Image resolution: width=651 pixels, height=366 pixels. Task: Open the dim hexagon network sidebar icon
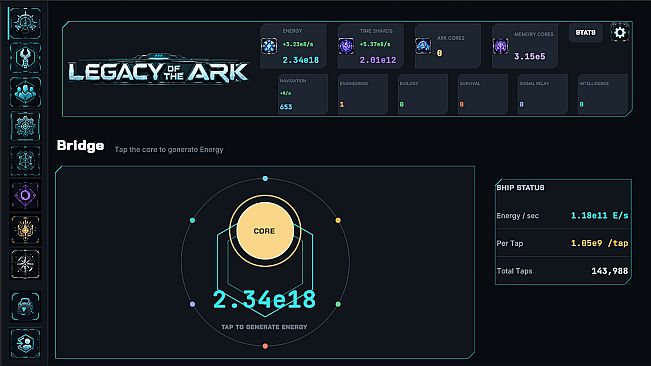pyautogui.click(x=25, y=161)
